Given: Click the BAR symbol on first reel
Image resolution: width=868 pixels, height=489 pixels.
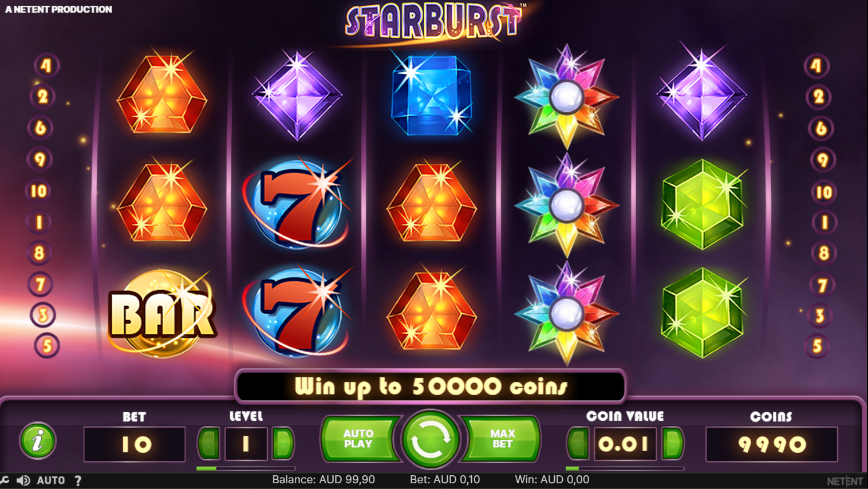Looking at the screenshot, I should pyautogui.click(x=162, y=313).
